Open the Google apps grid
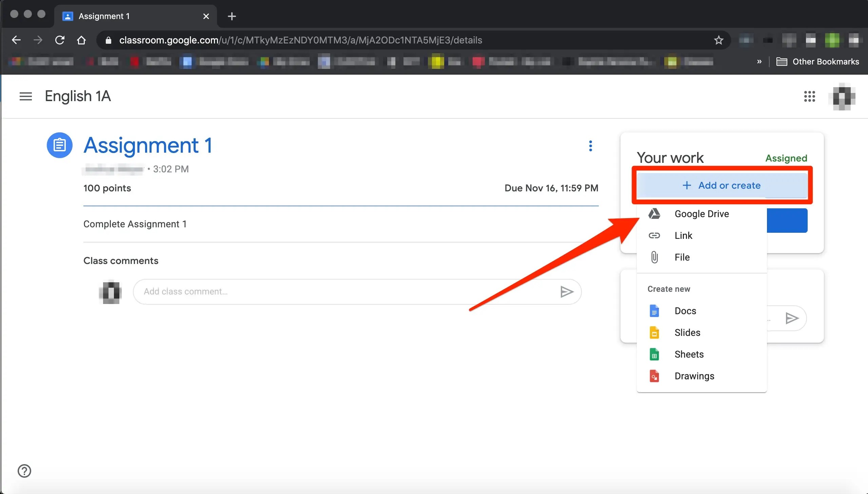The width and height of the screenshot is (868, 494). 809,96
